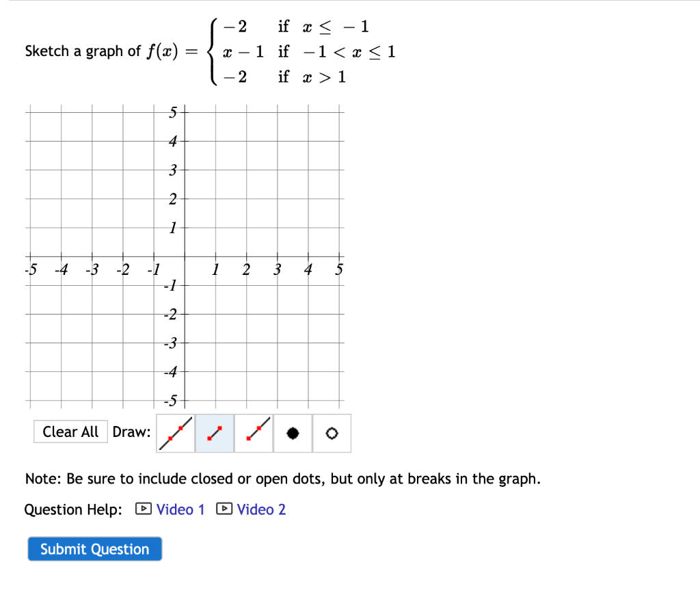
Task: Open the Video 2 help link
Action: [x=261, y=509]
